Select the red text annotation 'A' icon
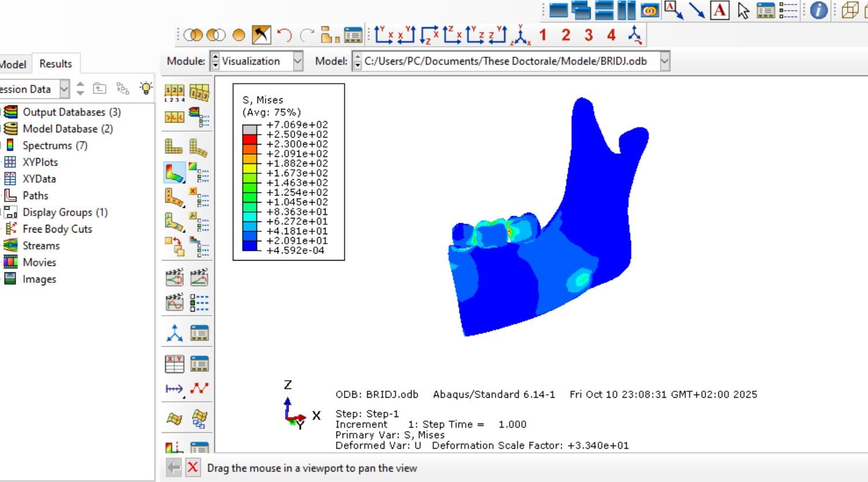Image resolution: width=868 pixels, height=482 pixels. pos(719,10)
